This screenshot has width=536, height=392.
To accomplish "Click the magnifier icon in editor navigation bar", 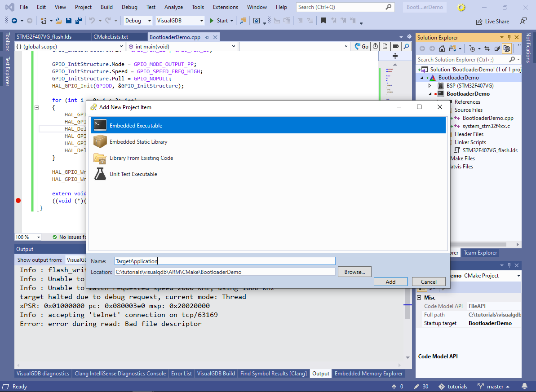I will [x=406, y=47].
